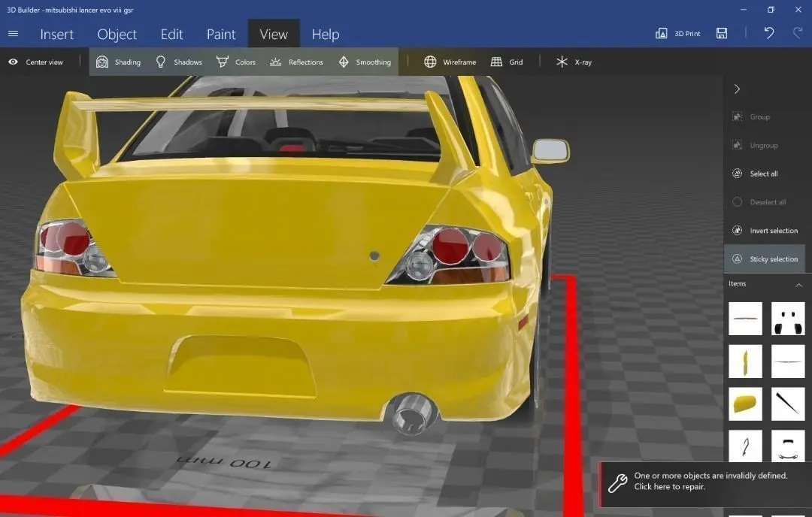The width and height of the screenshot is (812, 517).
Task: Select the faint grey line item thumbnail
Action: point(788,361)
